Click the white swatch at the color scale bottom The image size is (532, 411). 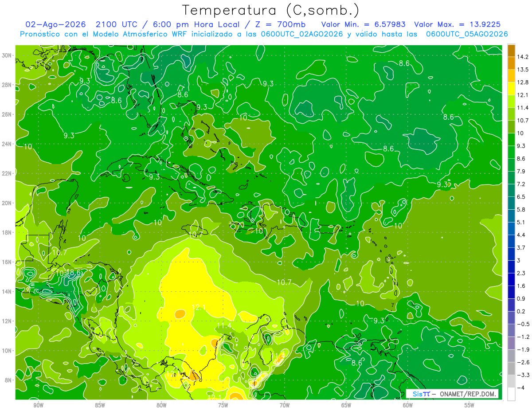511,394
